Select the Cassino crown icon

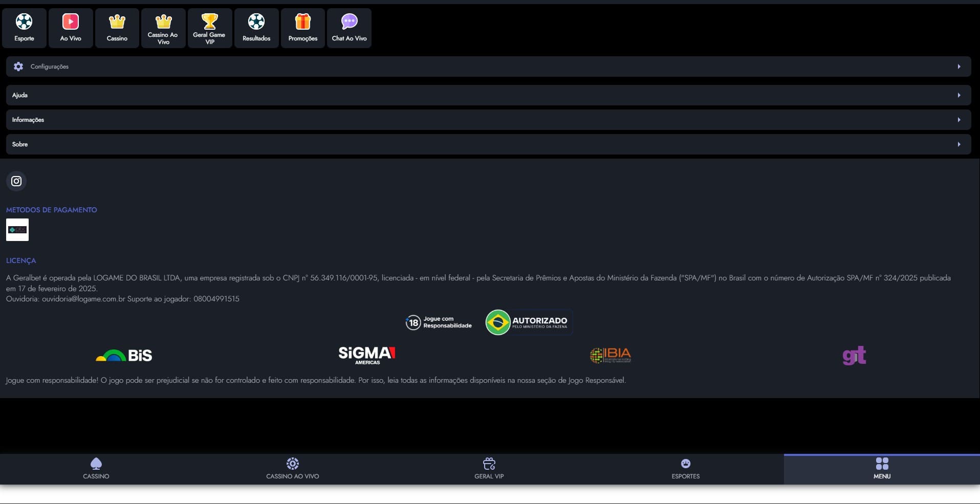(117, 22)
